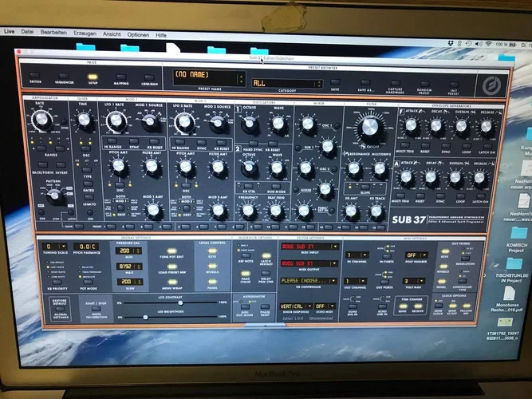532x399 pixels.
Task: Click the Oscillator 1 Wave knob
Action: coord(278,123)
